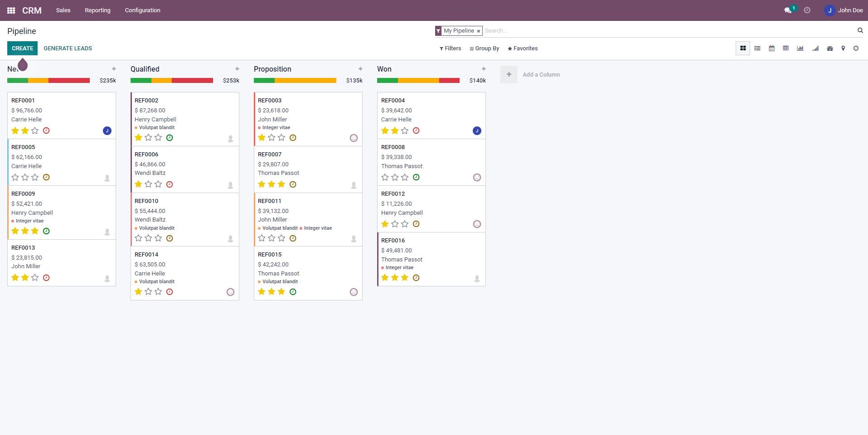Expand the Favorites dropdown
This screenshot has height=435, width=868.
click(522, 48)
